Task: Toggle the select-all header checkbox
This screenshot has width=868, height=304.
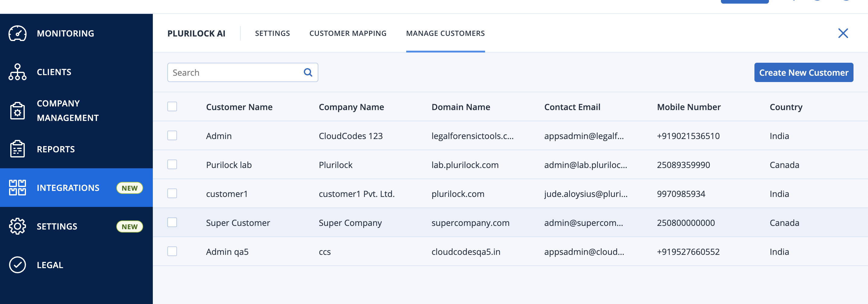Action: [172, 107]
